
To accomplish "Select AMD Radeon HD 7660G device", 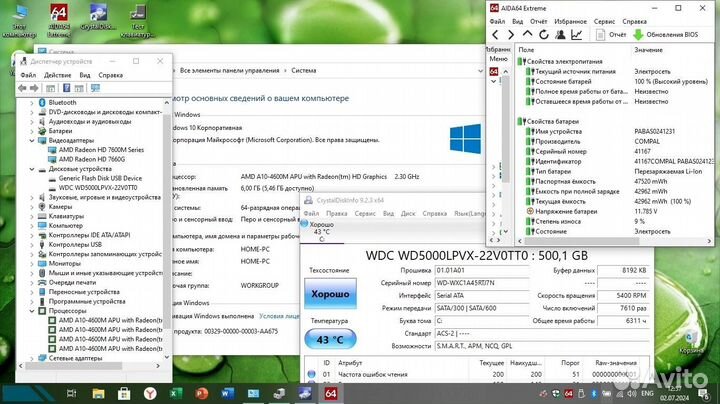I will 92,159.
